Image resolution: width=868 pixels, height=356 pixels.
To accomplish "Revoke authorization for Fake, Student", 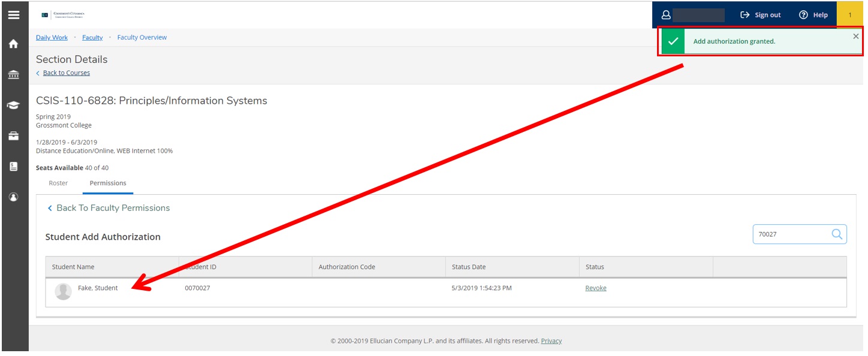I will (595, 288).
